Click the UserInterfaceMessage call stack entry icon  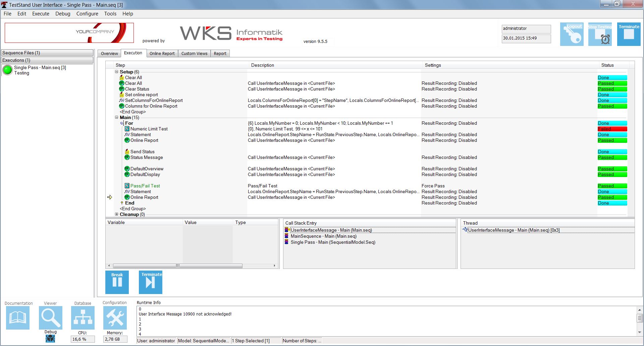[287, 230]
